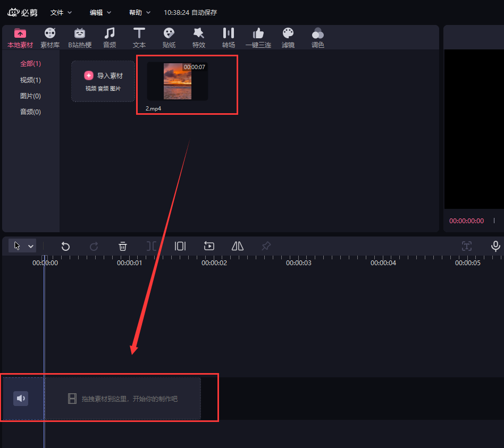Open the 滤镜 (filter) palette panel
The height and width of the screenshot is (448, 504).
(x=288, y=37)
